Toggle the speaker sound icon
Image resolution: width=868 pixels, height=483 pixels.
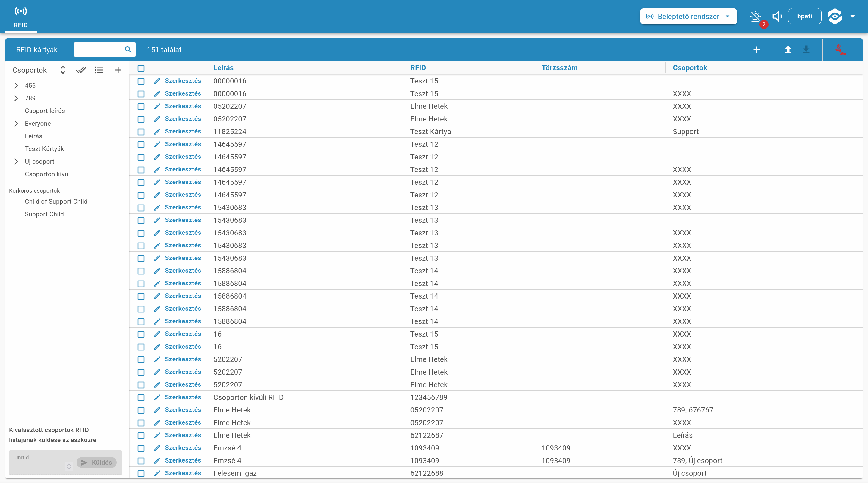tap(777, 16)
